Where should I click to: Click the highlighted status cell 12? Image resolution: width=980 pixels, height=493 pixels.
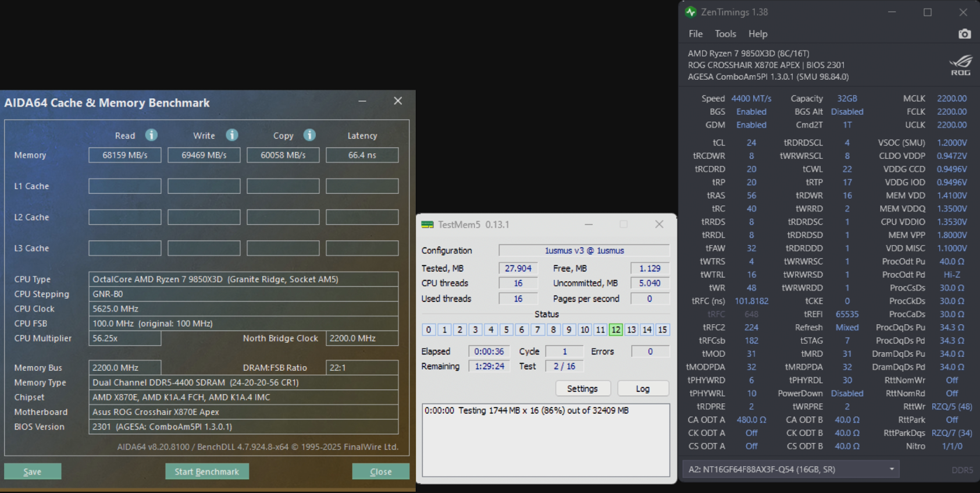616,330
